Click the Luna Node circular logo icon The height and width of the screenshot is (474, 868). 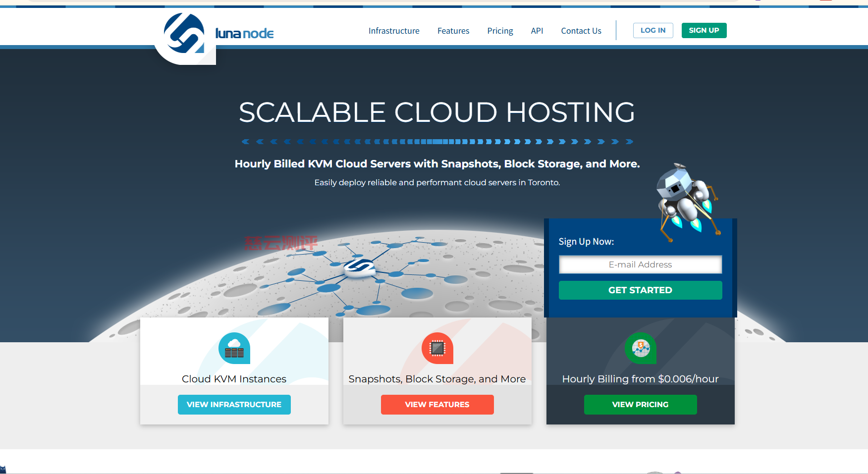click(x=184, y=34)
